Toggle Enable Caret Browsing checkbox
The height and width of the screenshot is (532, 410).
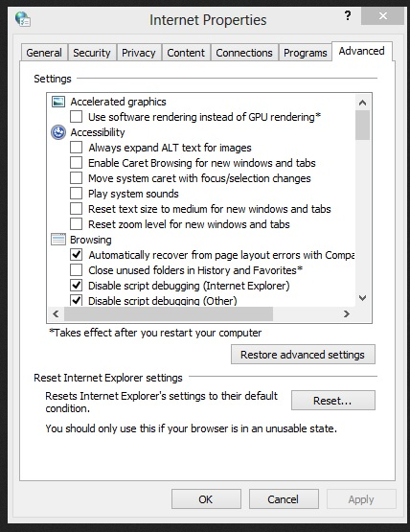tap(76, 163)
